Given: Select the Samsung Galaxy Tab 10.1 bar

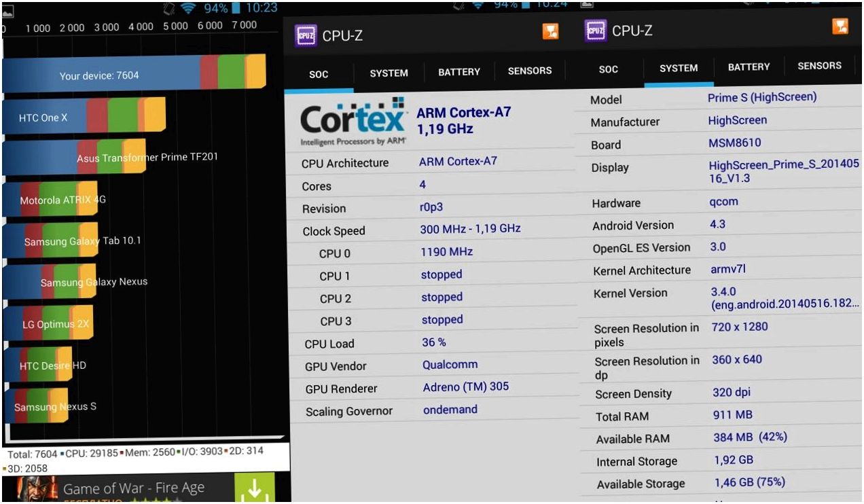Looking at the screenshot, I should pyautogui.click(x=51, y=240).
